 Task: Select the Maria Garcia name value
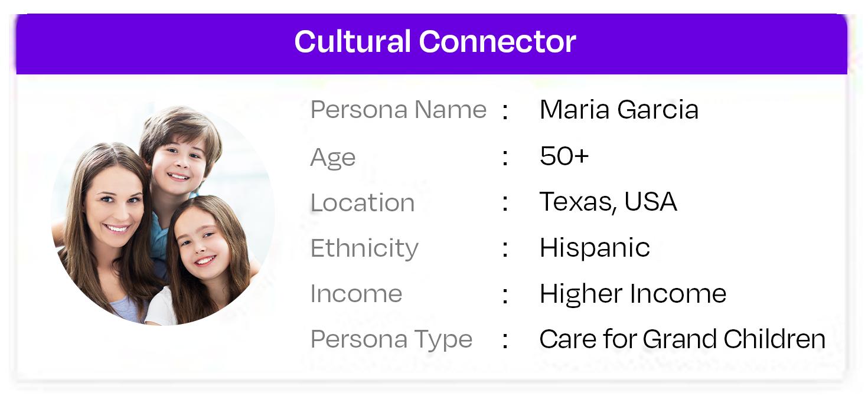[619, 110]
